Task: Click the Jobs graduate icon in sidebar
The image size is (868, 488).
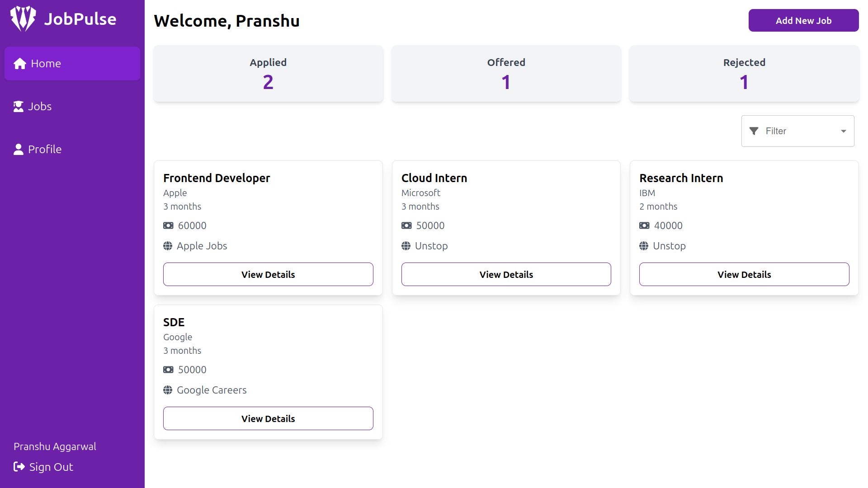Action: [19, 107]
